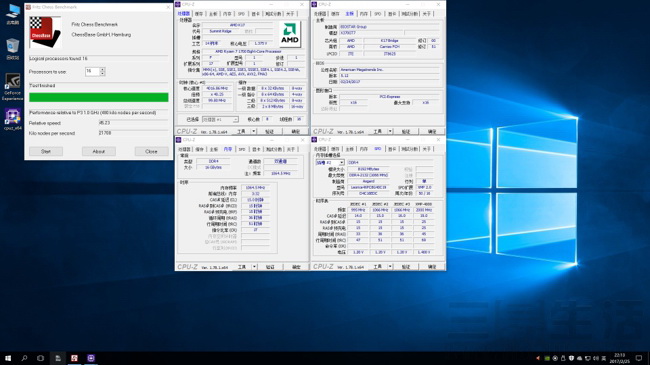Expand the processor selection dropdown in CPU-Z
The height and width of the screenshot is (365, 650).
point(235,119)
